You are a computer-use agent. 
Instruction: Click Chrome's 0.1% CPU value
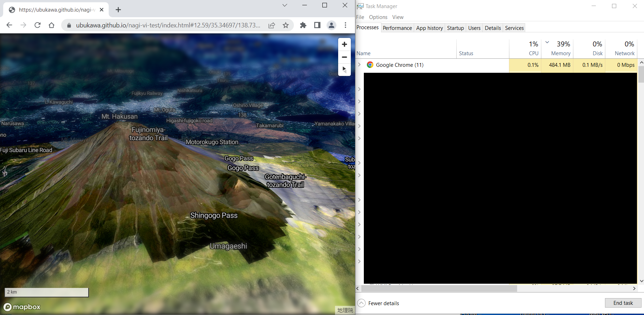[533, 65]
